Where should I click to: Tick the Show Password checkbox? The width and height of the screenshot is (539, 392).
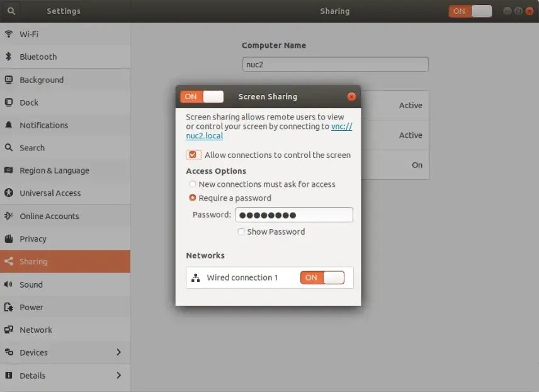click(241, 232)
